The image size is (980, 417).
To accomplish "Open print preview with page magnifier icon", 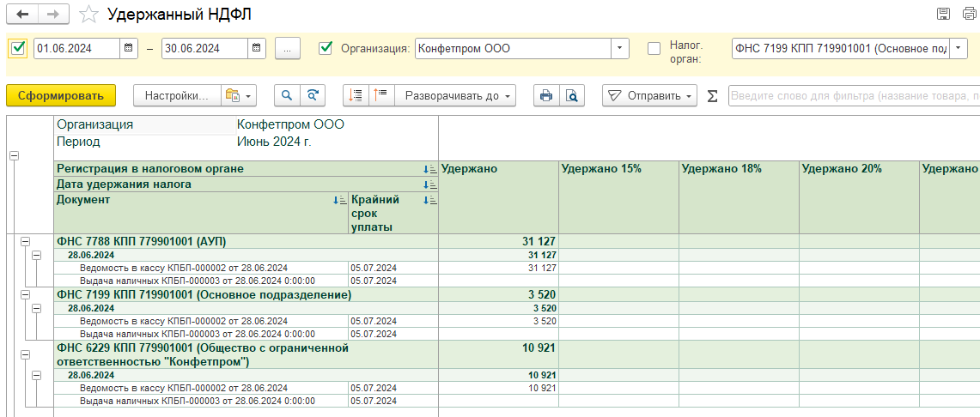I will pos(571,95).
